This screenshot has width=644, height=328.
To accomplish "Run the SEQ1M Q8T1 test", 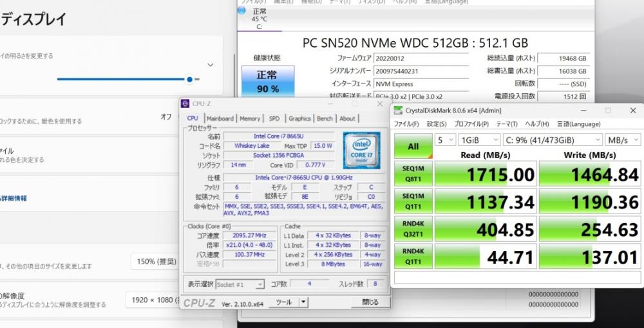I will pyautogui.click(x=413, y=174).
